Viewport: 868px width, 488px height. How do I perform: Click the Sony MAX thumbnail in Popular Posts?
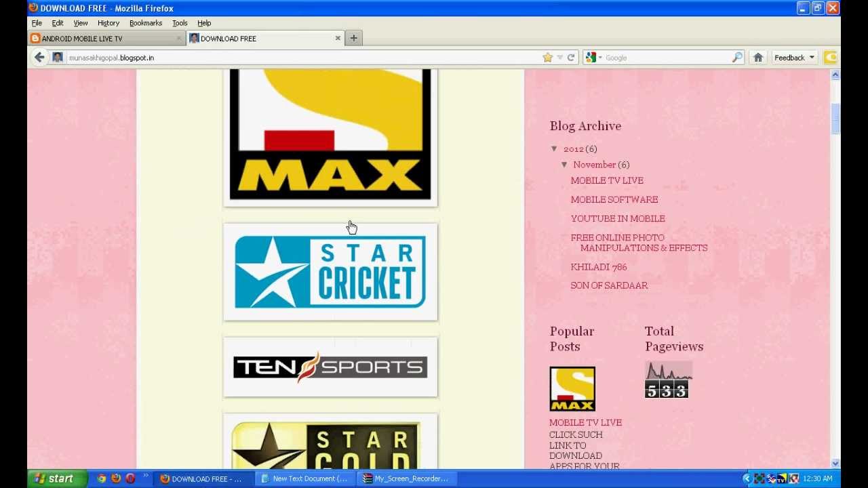coord(572,389)
